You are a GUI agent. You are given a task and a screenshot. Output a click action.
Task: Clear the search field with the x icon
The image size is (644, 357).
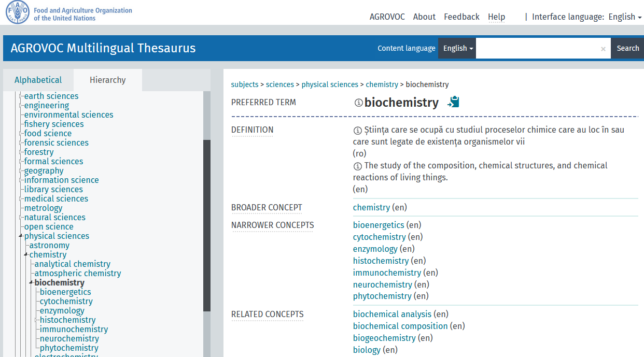click(x=603, y=49)
